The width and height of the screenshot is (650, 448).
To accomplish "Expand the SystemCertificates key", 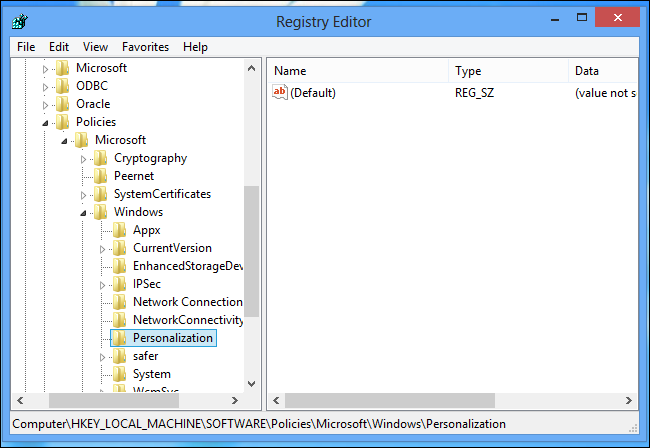I will coord(83,195).
